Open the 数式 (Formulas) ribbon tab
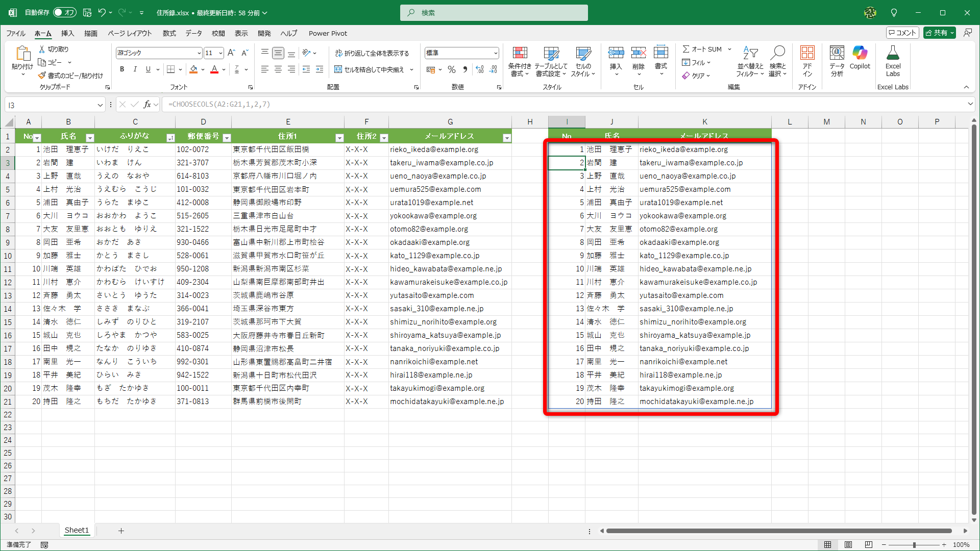This screenshot has height=551, width=980. point(169,33)
